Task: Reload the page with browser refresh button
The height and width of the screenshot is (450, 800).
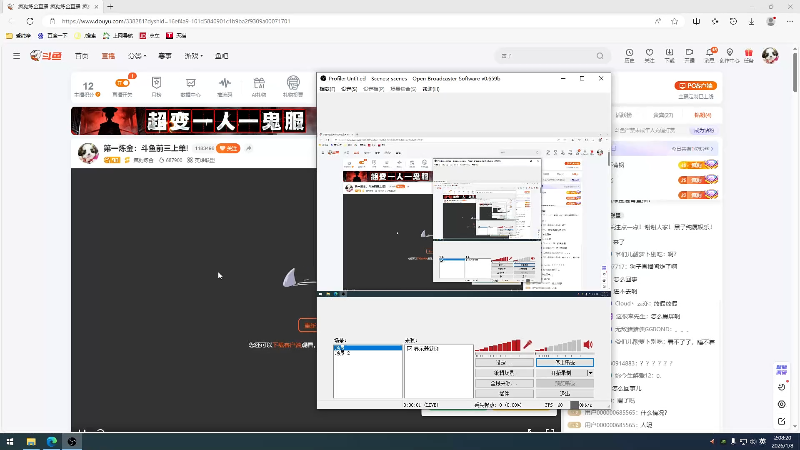Action: (x=30, y=21)
